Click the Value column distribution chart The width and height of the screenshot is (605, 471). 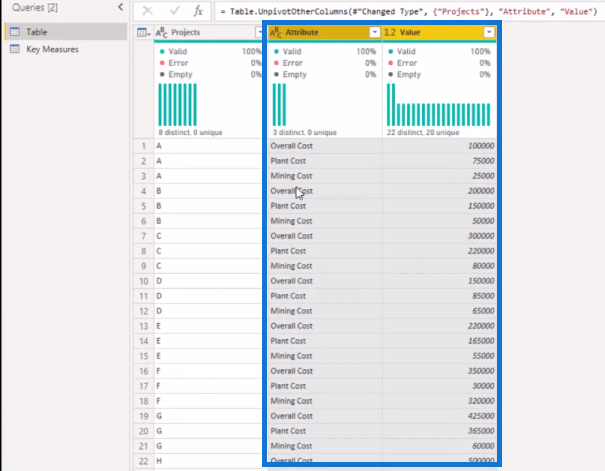point(439,105)
